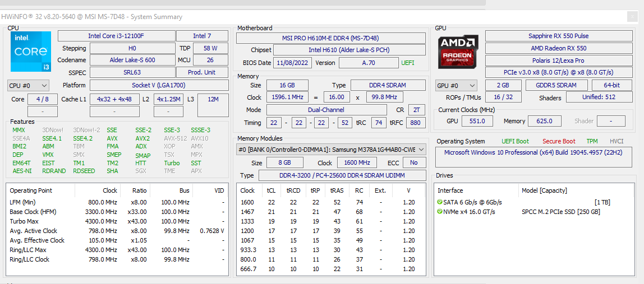The height and width of the screenshot is (284, 644).
Task: Expand the memory module bank dropdown
Action: tap(332, 150)
